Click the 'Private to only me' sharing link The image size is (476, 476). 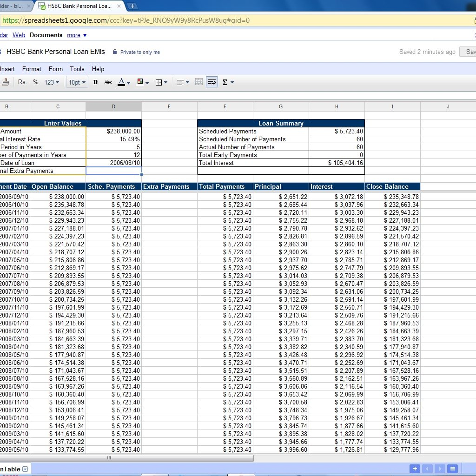139,52
